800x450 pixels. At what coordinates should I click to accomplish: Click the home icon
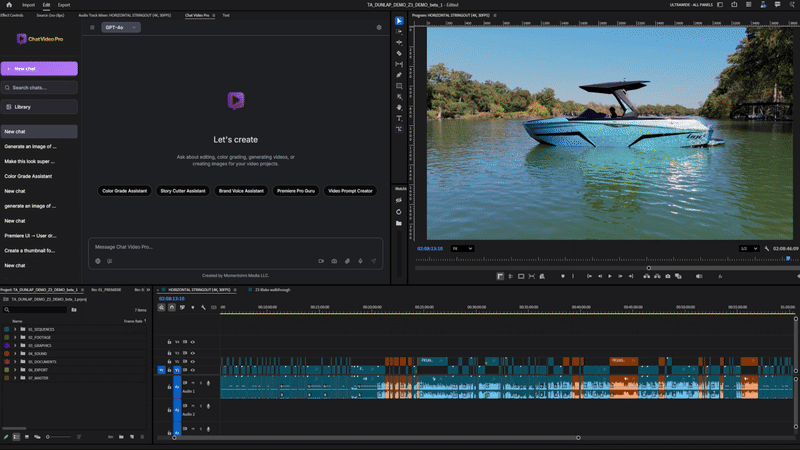pos(9,5)
